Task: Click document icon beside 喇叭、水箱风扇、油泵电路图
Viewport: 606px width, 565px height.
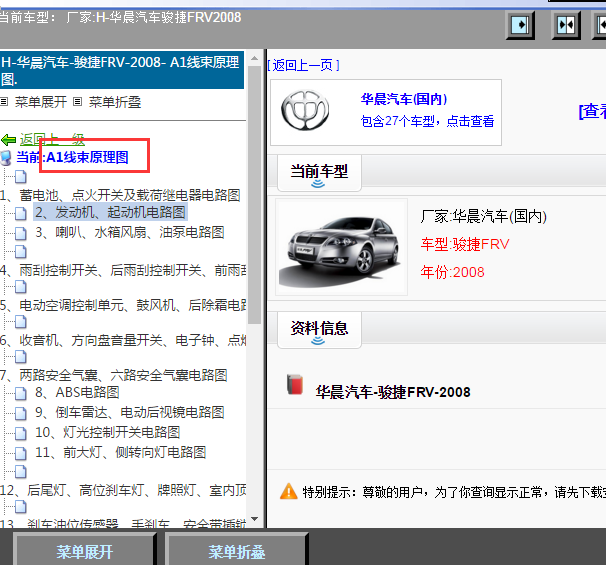Action: 20,233
